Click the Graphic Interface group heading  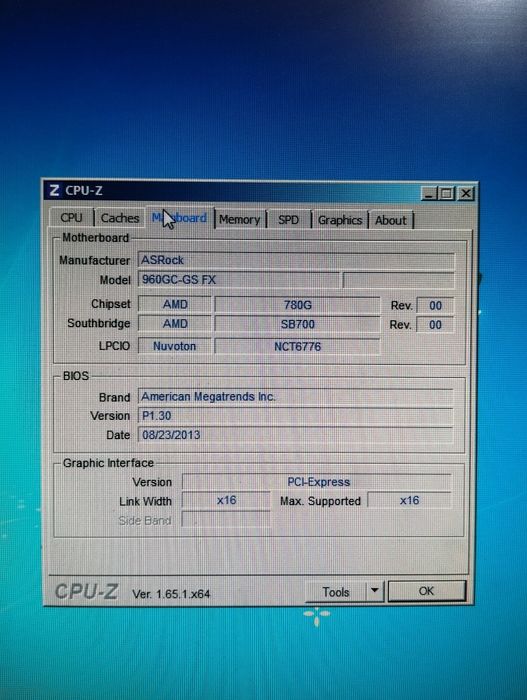click(108, 463)
